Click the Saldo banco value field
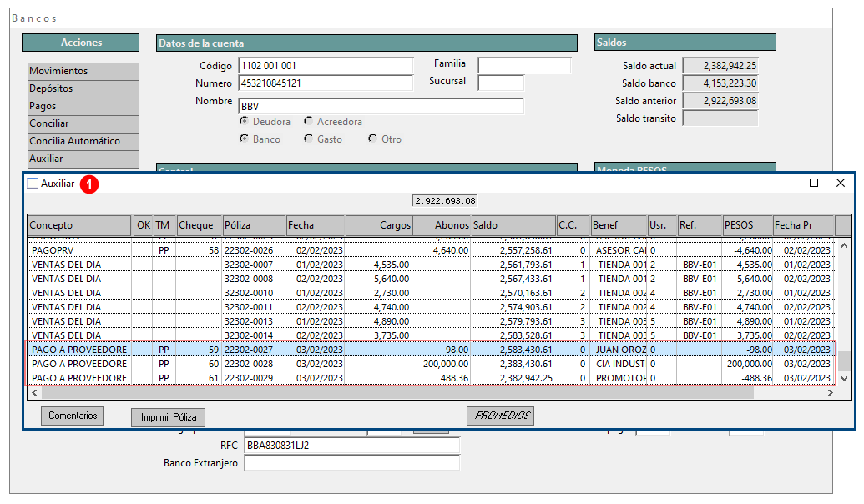 click(720, 83)
